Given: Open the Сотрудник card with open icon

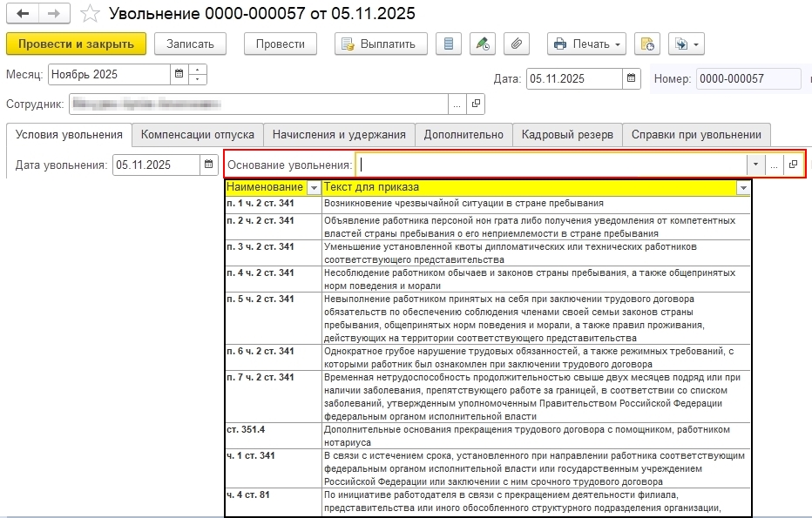Looking at the screenshot, I should (476, 104).
